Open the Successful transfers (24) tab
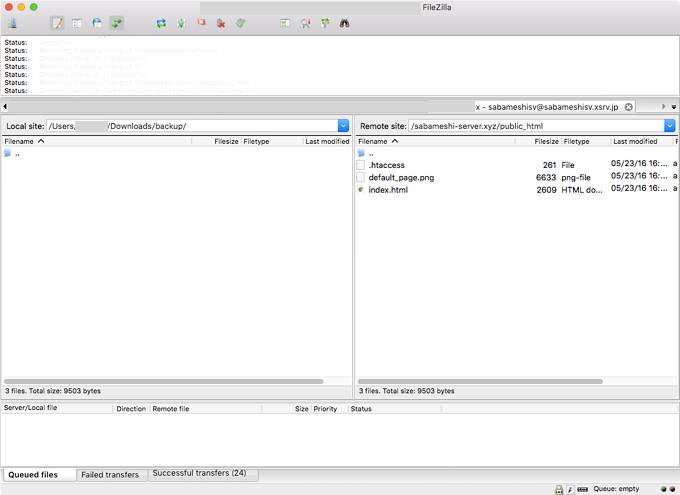 coord(203,474)
